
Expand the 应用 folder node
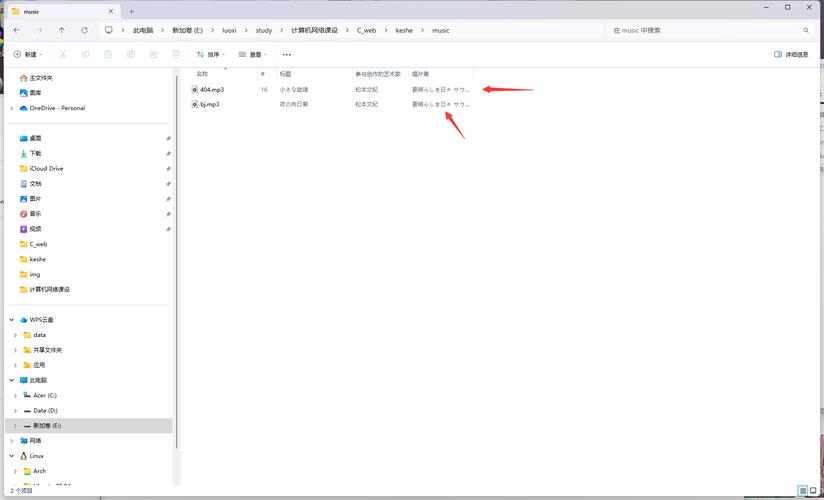pos(15,365)
